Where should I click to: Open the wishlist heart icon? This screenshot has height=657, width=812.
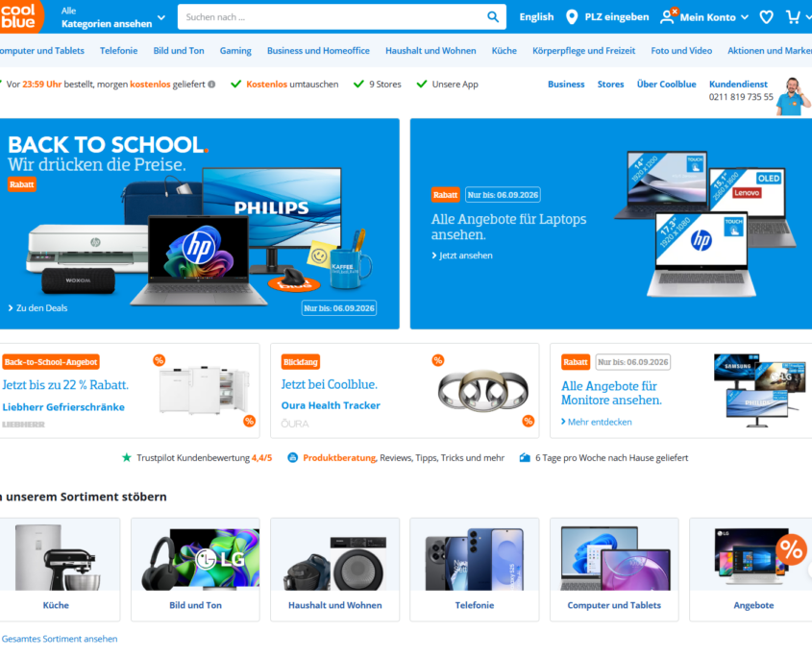point(767,17)
